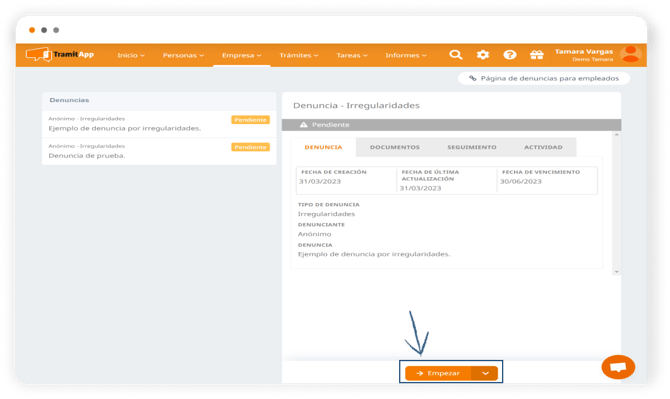This screenshot has width=670, height=399.
Task: Click the warning triangle next to Pendiente
Action: 303,125
